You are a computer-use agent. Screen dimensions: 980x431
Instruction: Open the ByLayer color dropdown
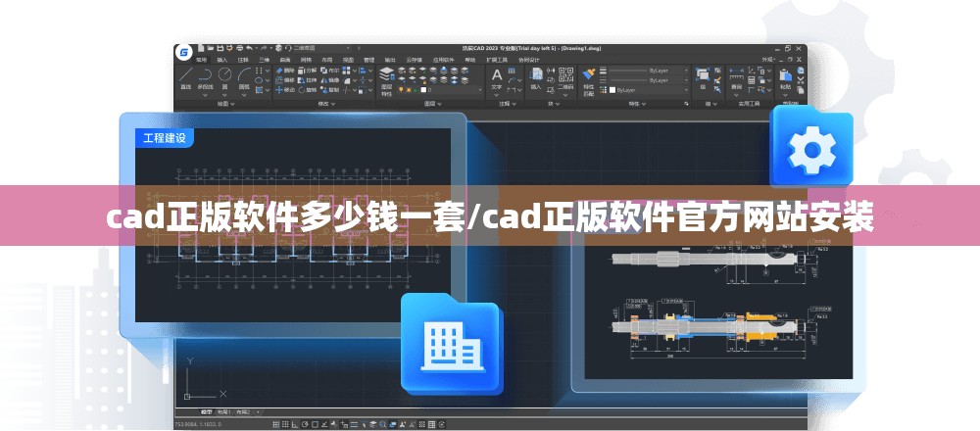point(649,90)
